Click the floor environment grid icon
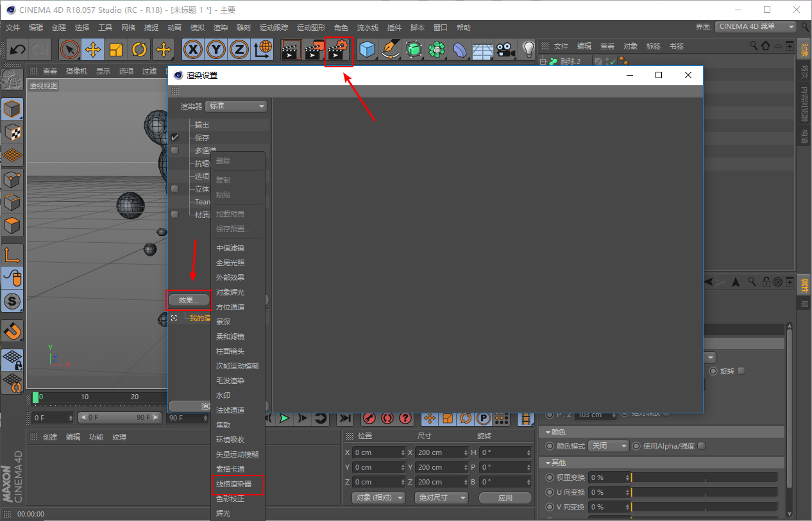 [x=483, y=49]
